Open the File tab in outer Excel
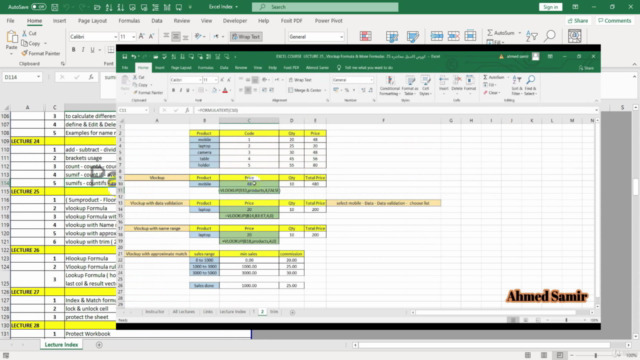The image size is (640, 360). pos(10,20)
